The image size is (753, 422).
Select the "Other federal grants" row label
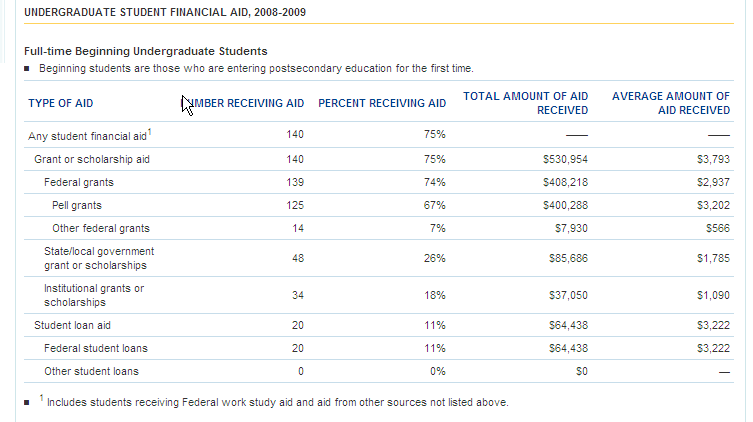point(100,228)
